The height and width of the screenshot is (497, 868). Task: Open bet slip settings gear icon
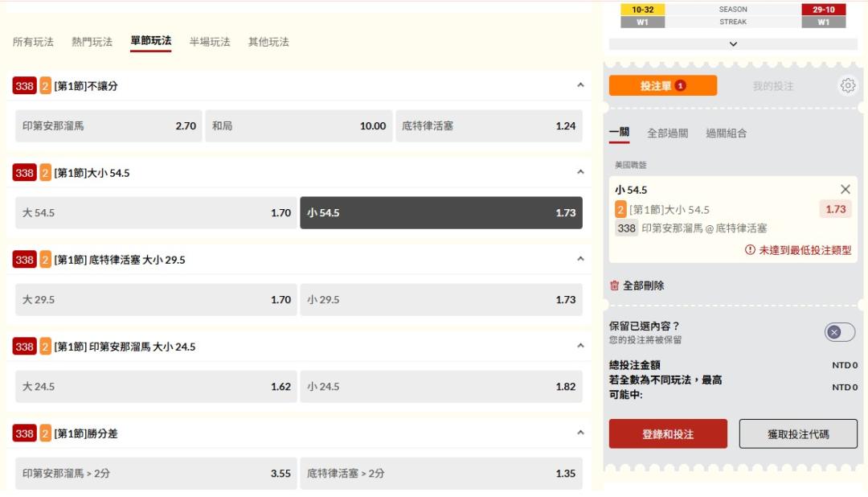click(847, 85)
